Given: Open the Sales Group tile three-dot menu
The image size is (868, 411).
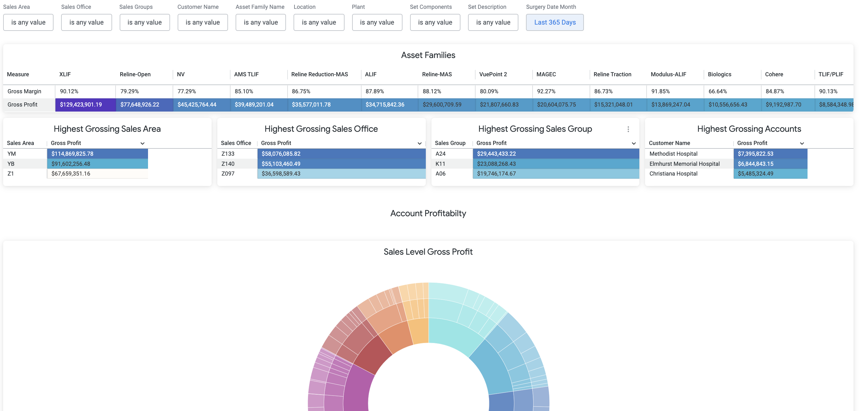Looking at the screenshot, I should [628, 129].
